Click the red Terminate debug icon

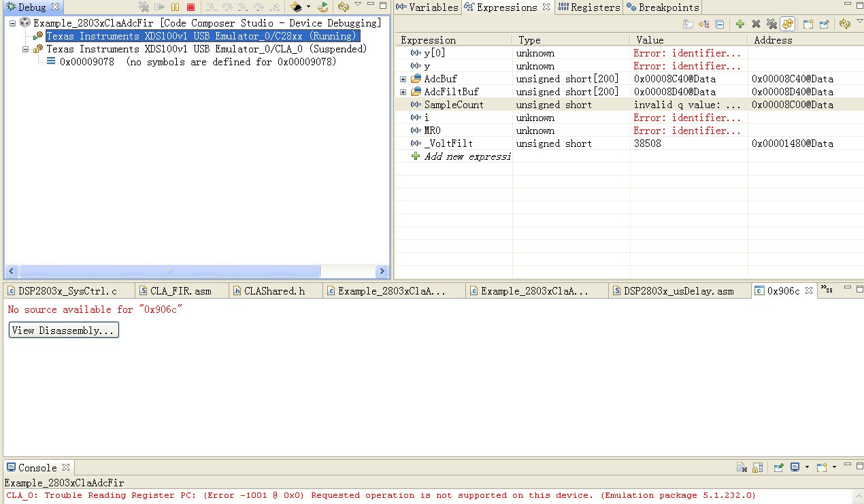pyautogui.click(x=190, y=7)
